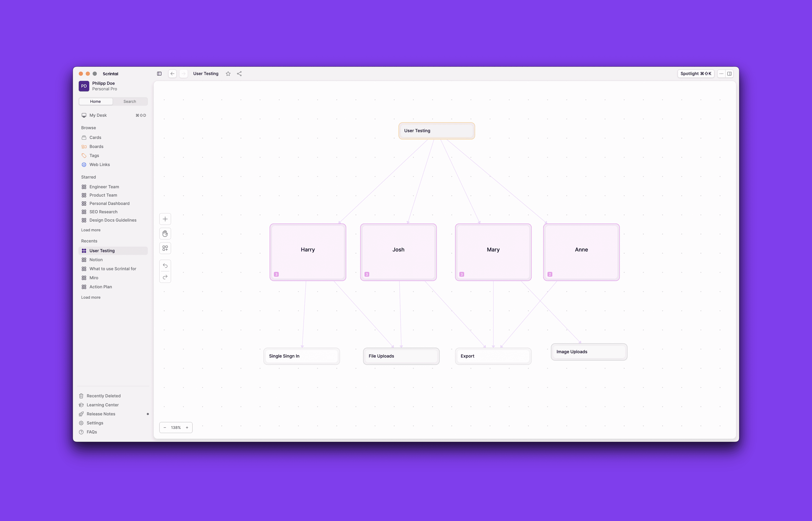The width and height of the screenshot is (812, 521).
Task: Click the undo arrow button
Action: [x=165, y=266]
